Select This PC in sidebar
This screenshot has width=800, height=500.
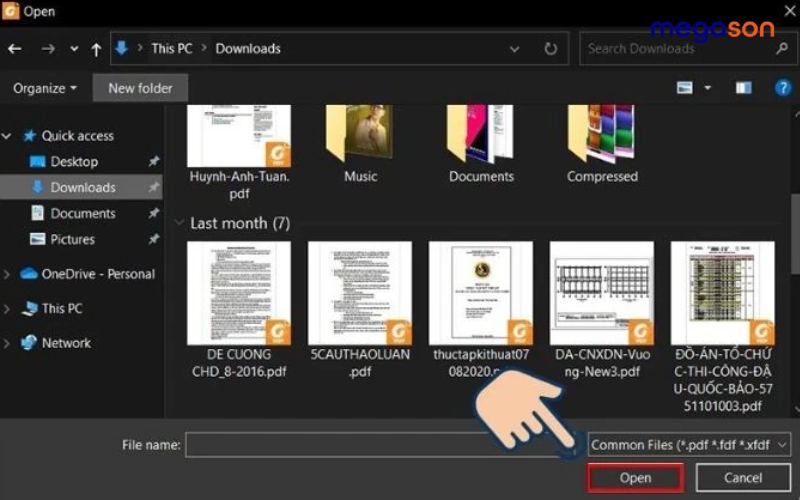coord(62,308)
